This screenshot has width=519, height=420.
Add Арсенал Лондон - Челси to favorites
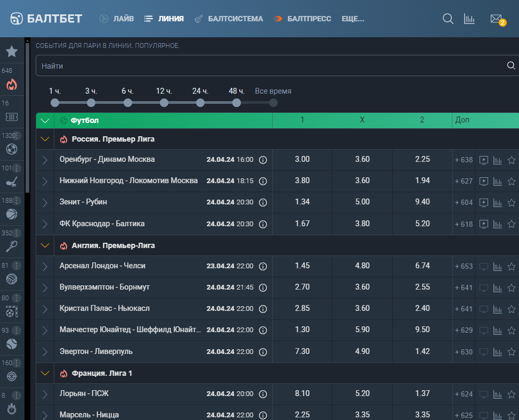[x=512, y=266]
